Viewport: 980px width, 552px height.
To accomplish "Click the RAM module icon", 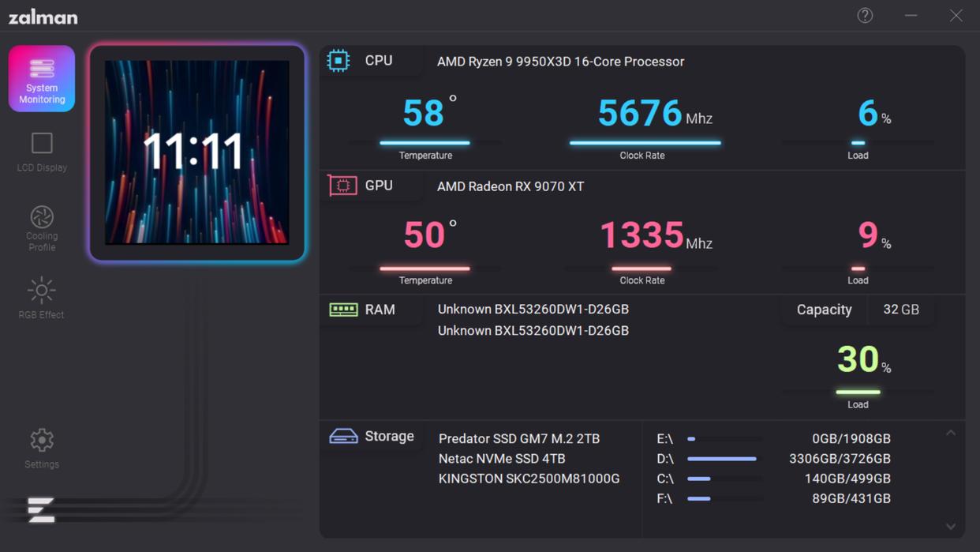I will pyautogui.click(x=343, y=310).
